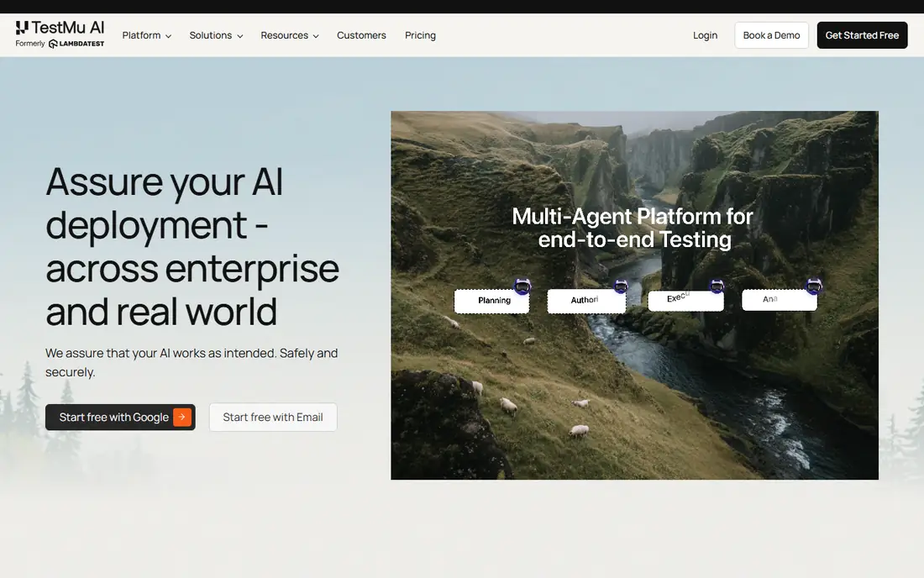This screenshot has height=578, width=924.
Task: Click Book a Demo button
Action: [x=771, y=35]
